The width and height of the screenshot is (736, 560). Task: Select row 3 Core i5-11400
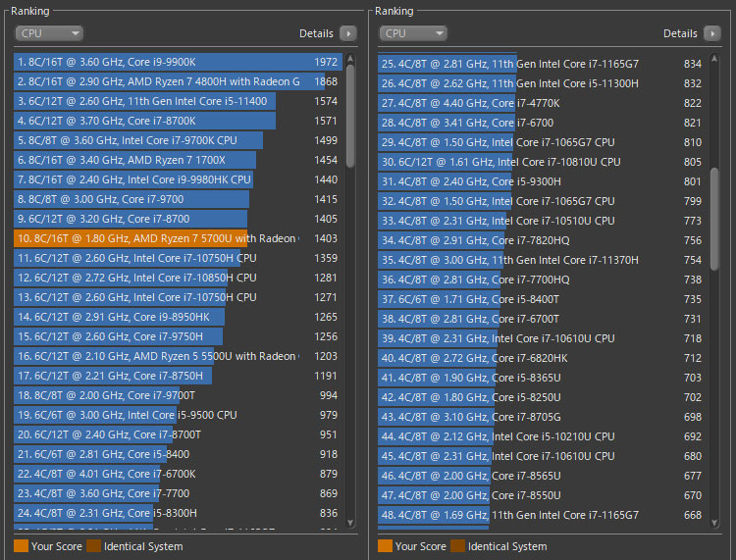pos(179,101)
